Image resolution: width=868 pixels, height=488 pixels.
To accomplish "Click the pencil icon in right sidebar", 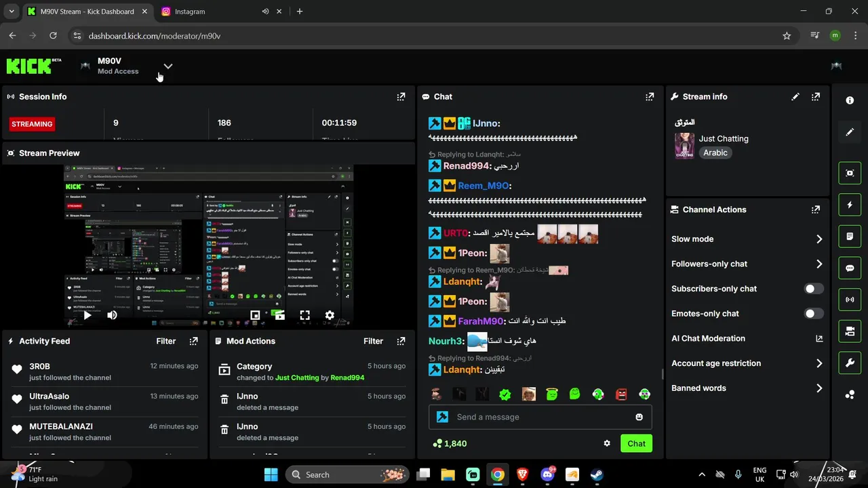I will click(x=850, y=132).
